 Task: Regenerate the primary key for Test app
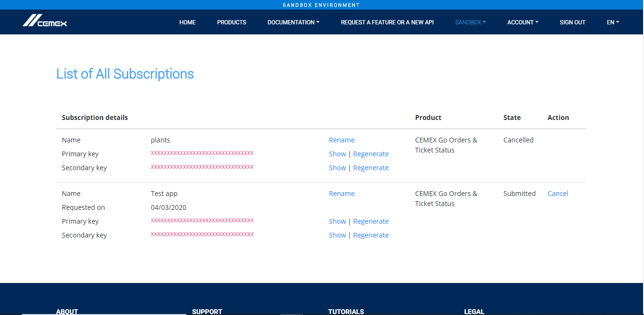coord(370,221)
